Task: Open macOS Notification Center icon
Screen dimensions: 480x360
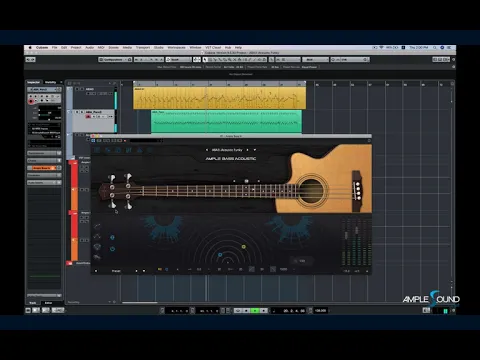Action: coord(449,48)
